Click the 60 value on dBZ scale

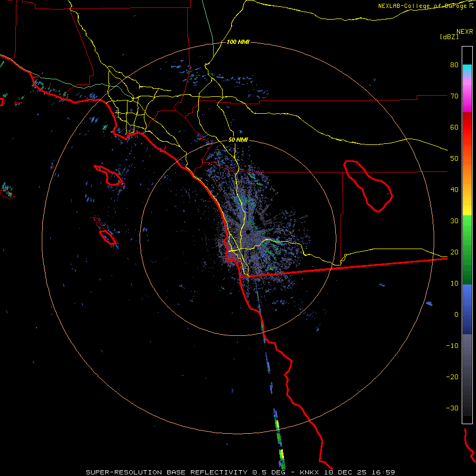point(454,127)
